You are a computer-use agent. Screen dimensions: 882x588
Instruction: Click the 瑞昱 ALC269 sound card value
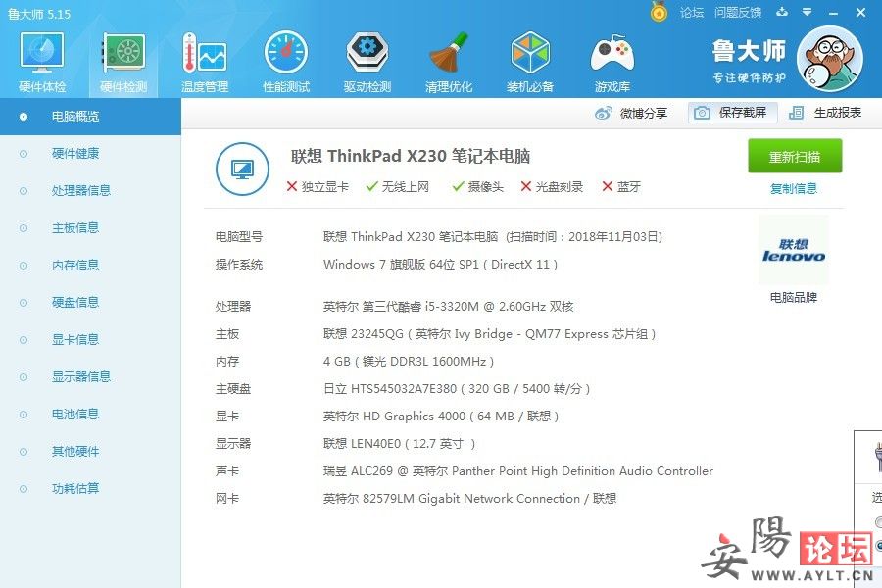[518, 471]
